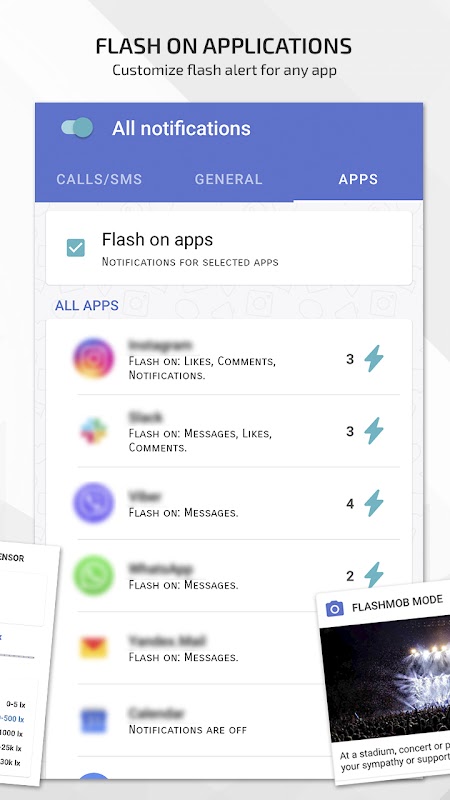Uncheck the Flash on apps checkbox
Screen dimensions: 450x800
click(x=76, y=248)
